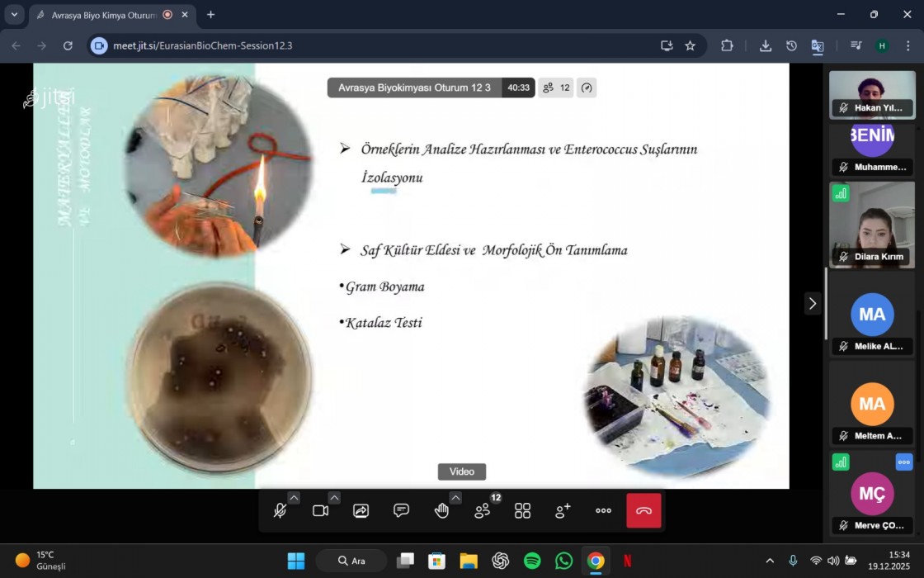Switch to tile view
This screenshot has width=924, height=578.
[522, 511]
